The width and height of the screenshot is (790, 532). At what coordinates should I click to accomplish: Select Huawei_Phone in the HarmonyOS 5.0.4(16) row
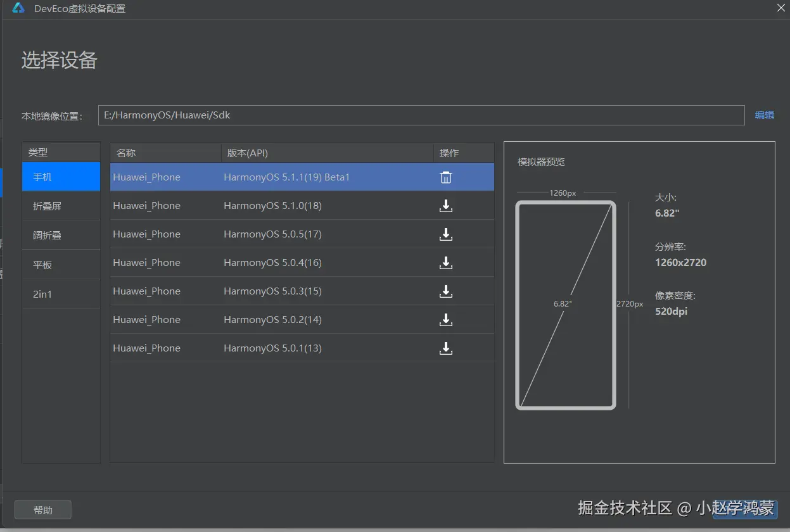coord(146,263)
